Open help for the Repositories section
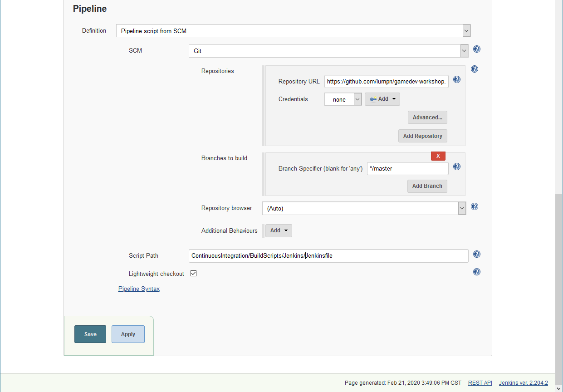 [475, 69]
